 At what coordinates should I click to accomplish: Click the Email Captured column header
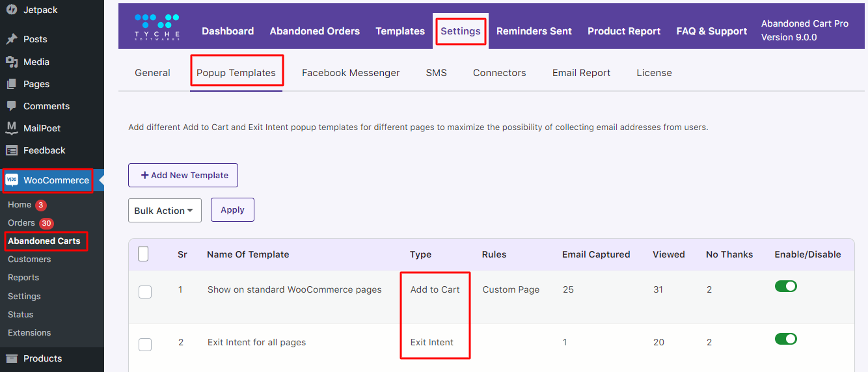pyautogui.click(x=596, y=254)
